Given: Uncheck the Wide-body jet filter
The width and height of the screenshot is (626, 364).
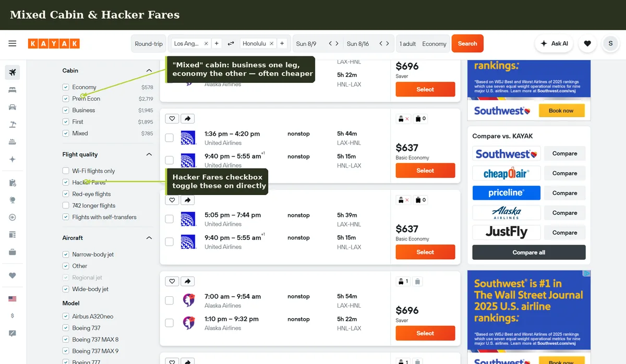Looking at the screenshot, I should (66, 289).
